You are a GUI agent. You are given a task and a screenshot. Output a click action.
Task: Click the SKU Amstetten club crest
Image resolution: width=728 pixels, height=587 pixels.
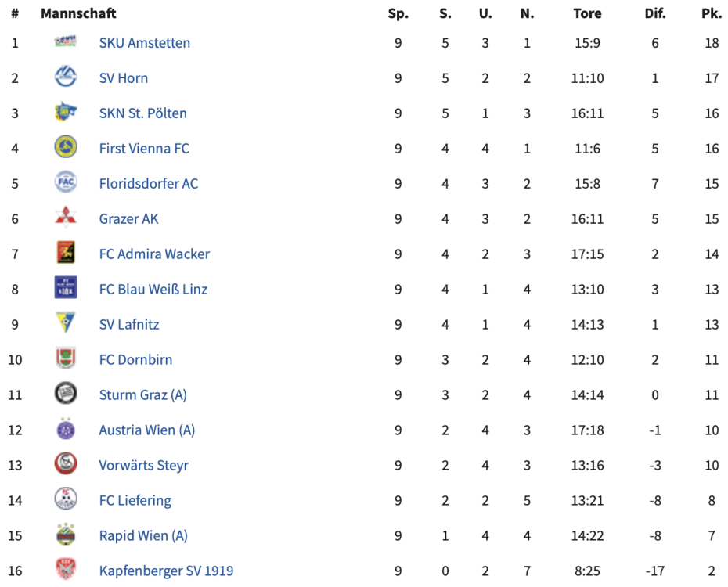click(x=66, y=42)
